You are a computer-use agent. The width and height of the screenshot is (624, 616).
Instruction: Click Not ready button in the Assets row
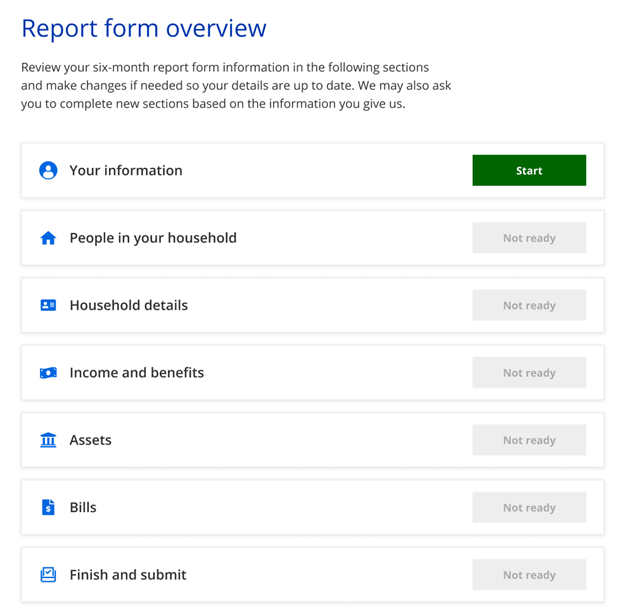[x=529, y=440]
